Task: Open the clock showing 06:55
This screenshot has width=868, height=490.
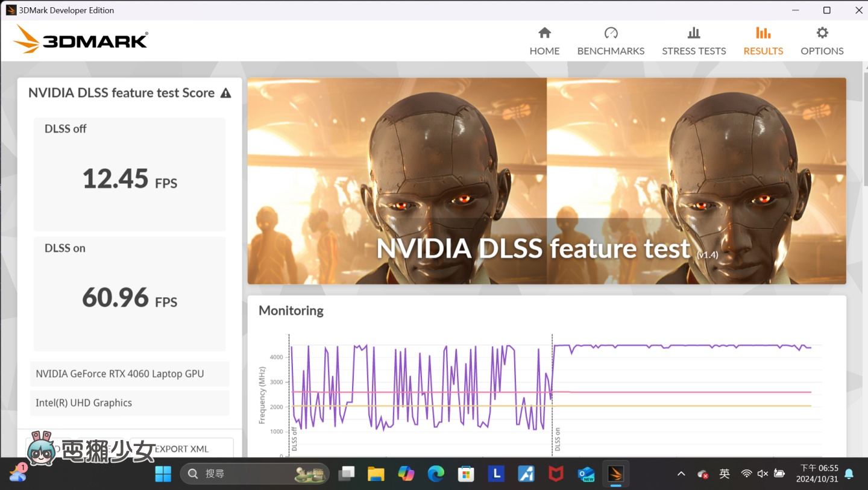Action: (x=817, y=474)
